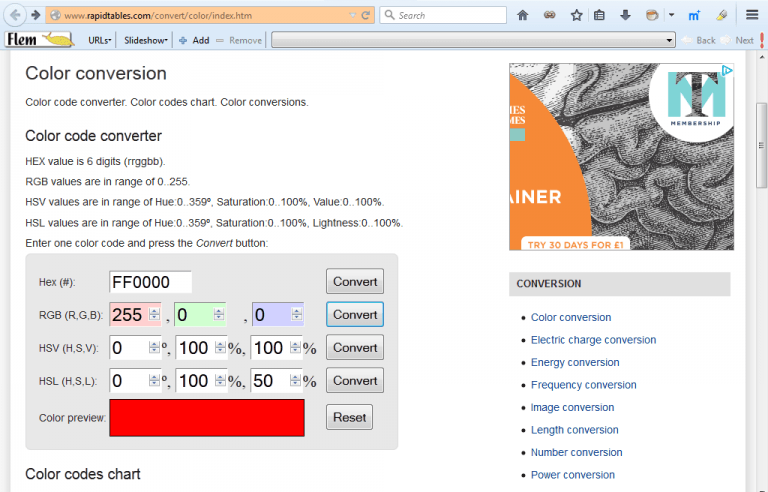Click into the Hex value input field
Image resolution: width=768 pixels, height=492 pixels.
(150, 282)
